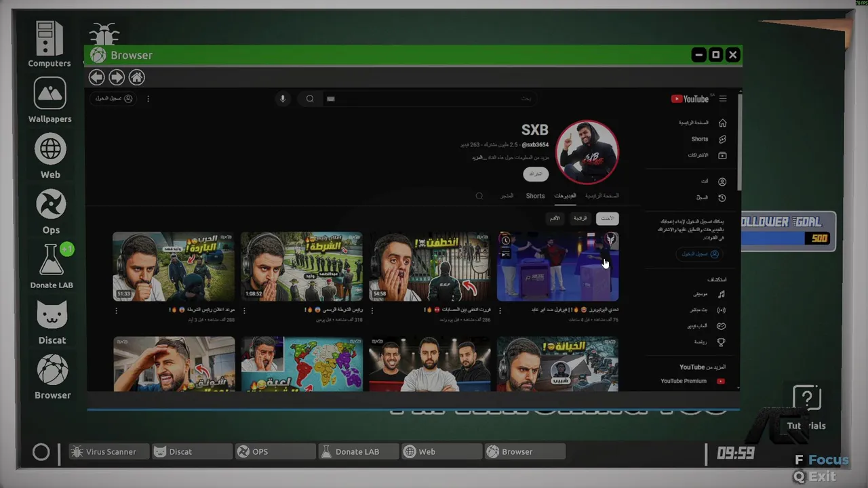
Task: Click the Subscribe button under SXB
Action: [536, 174]
